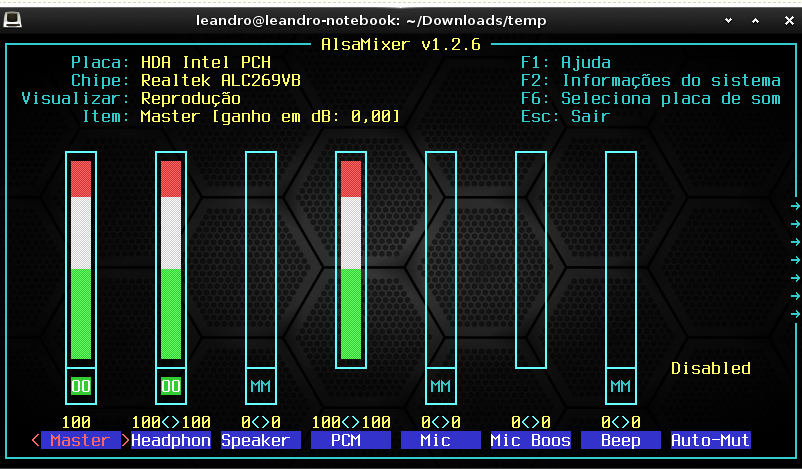Select the Mic channel label
Image resolution: width=802 pixels, height=469 pixels.
point(441,440)
